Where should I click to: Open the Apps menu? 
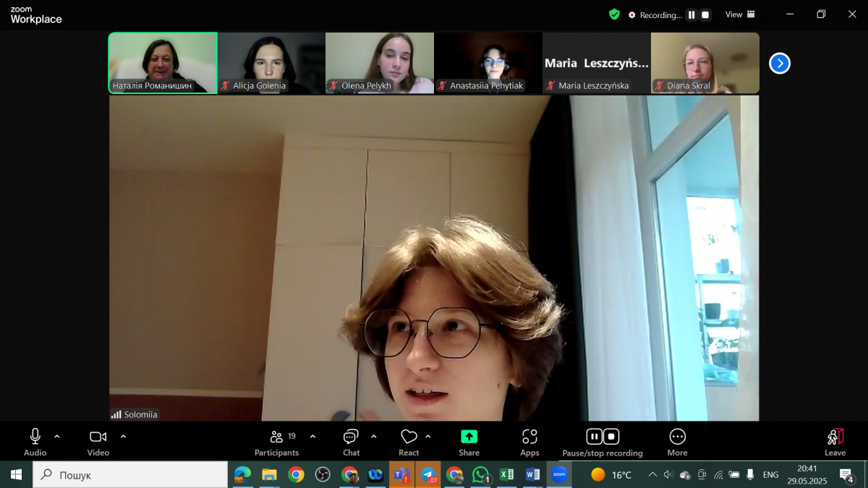[529, 441]
